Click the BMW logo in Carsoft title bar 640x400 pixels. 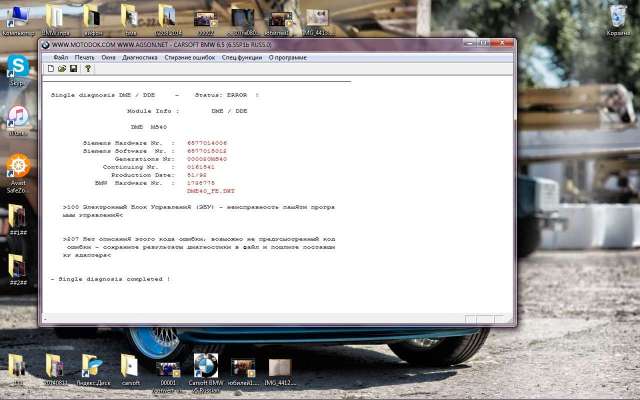(x=45, y=44)
